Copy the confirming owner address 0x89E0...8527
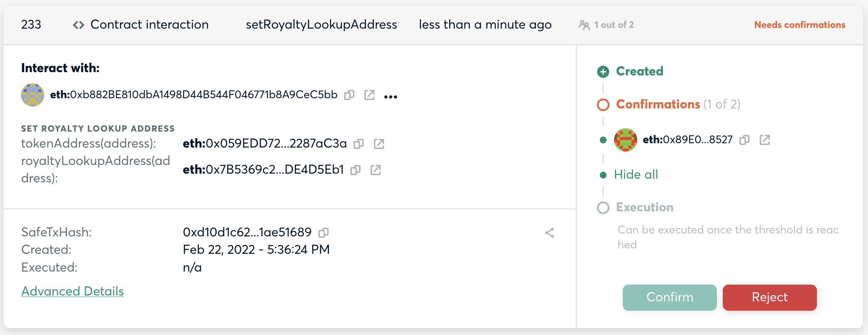The width and height of the screenshot is (868, 335). (x=744, y=140)
